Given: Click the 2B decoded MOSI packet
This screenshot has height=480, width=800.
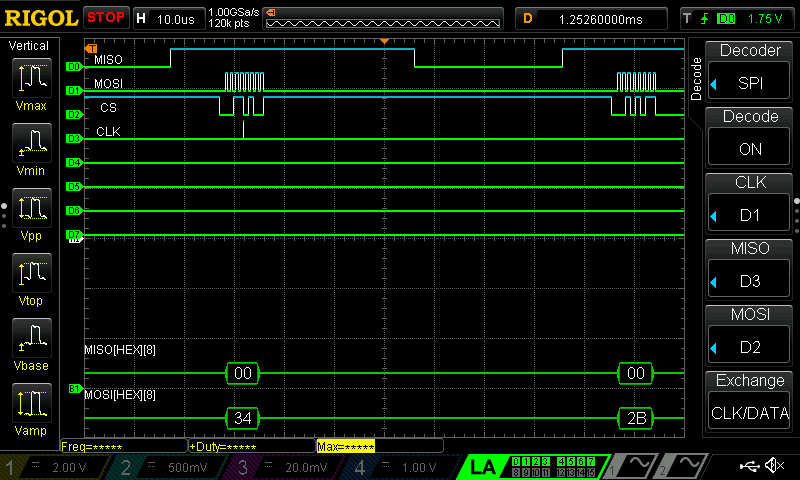Looking at the screenshot, I should coord(635,417).
